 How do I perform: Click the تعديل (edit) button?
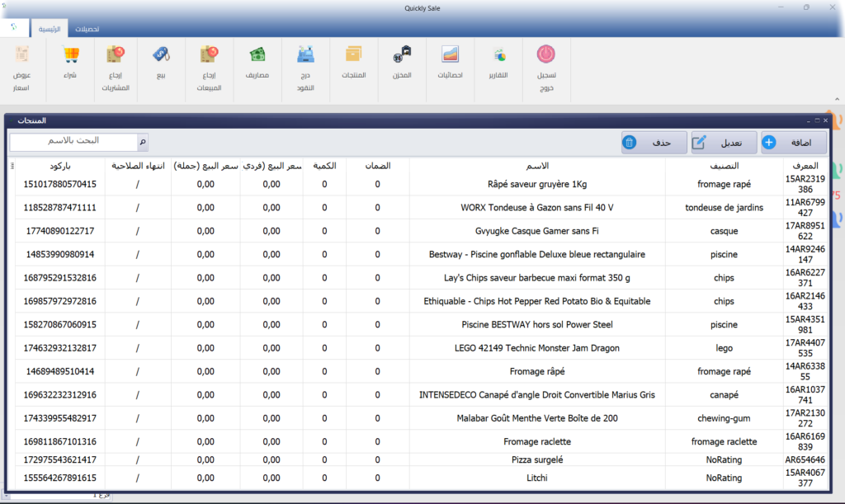724,143
